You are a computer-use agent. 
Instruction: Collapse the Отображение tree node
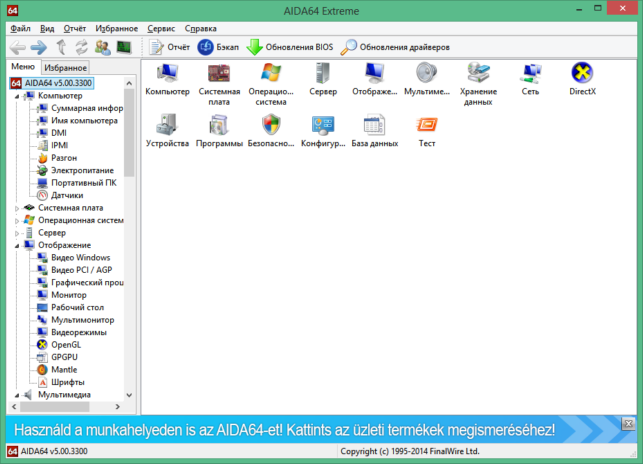(x=17, y=246)
